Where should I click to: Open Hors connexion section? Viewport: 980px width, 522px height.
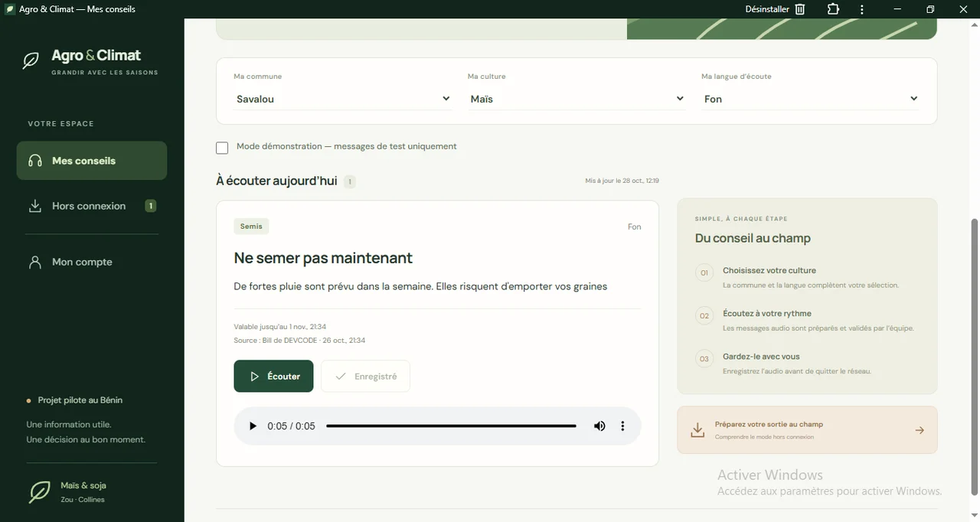92,206
